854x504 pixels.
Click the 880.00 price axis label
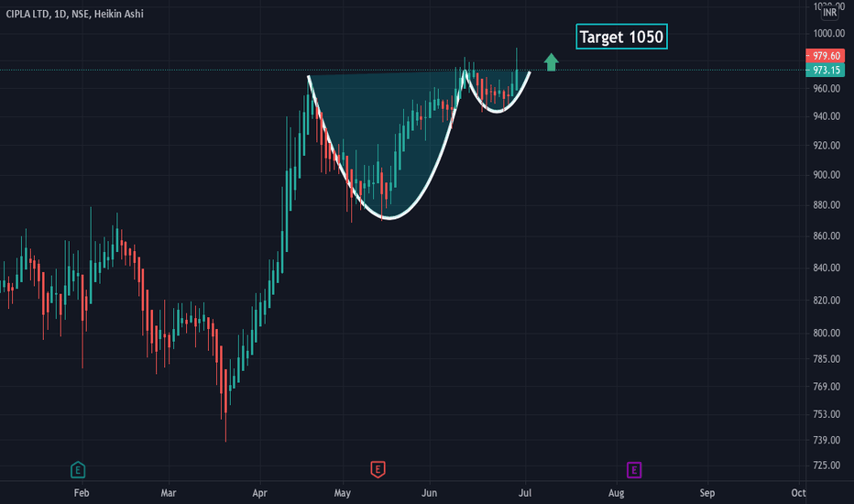[827, 205]
